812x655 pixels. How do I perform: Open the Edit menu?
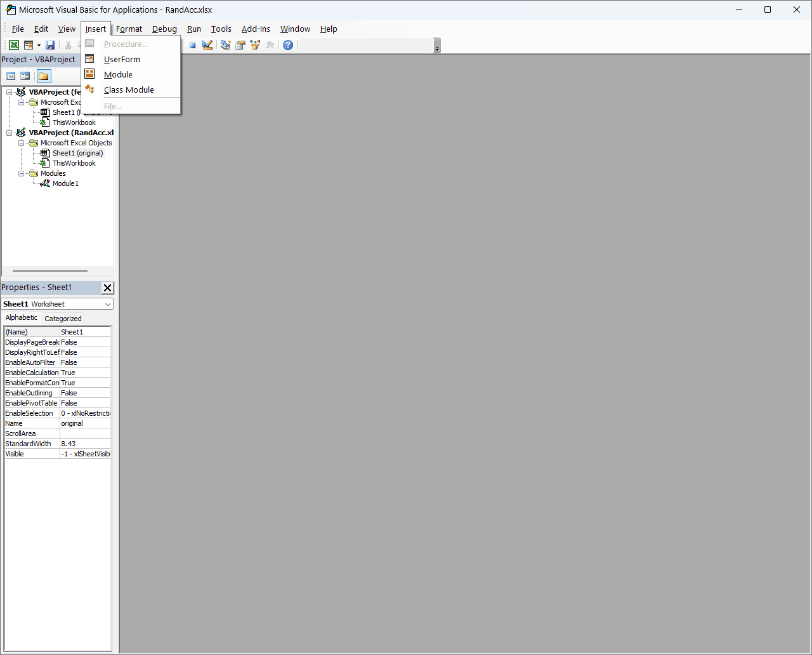coord(41,29)
